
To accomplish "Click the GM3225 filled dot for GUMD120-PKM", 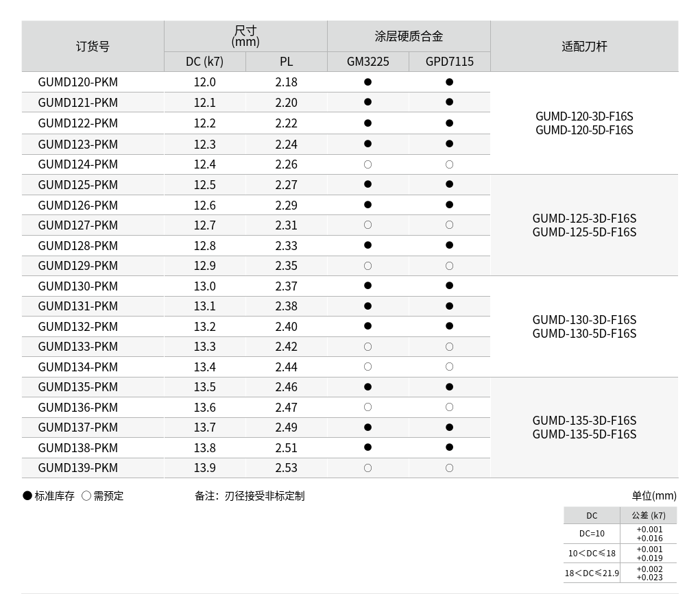I will point(367,82).
